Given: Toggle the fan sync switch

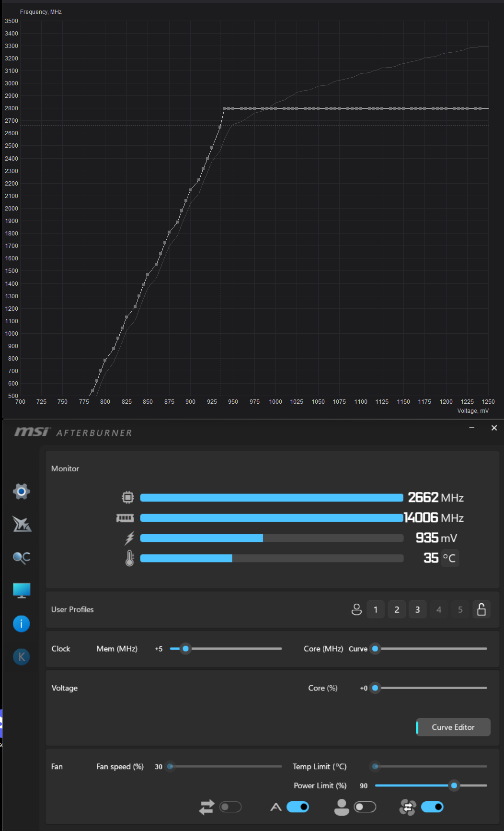Looking at the screenshot, I should pos(230,807).
